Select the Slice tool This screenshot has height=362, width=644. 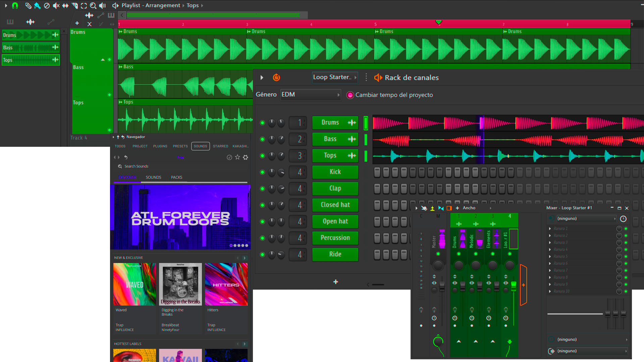tap(74, 5)
